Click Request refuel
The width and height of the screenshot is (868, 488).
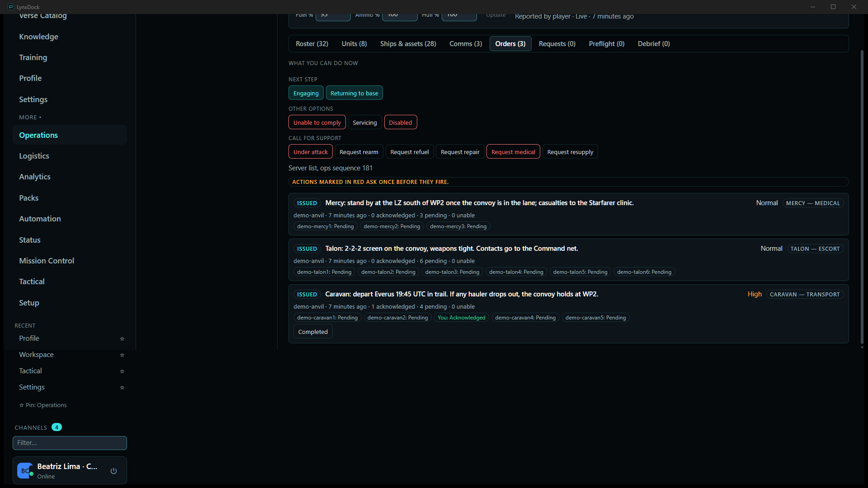coord(410,152)
